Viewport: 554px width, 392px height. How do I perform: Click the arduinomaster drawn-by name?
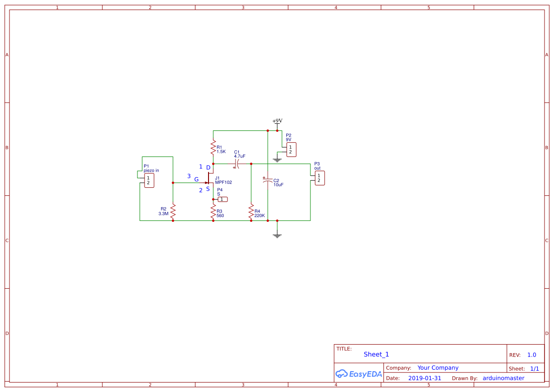click(x=503, y=378)
